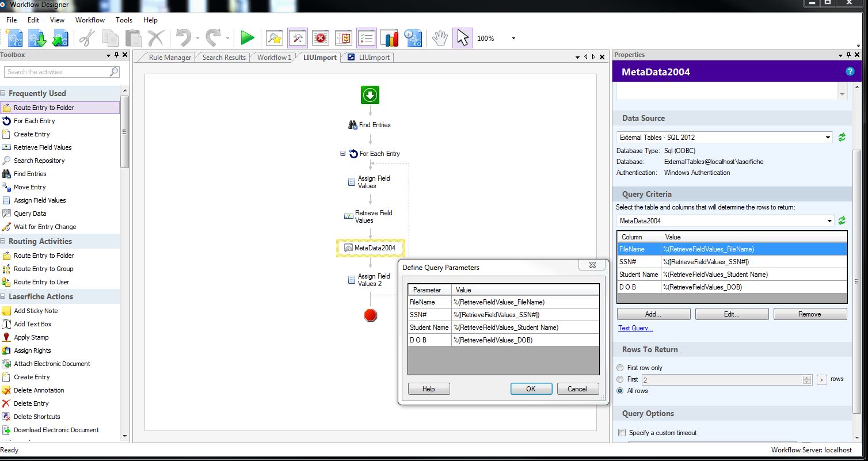Click the red X errors pane icon
The width and height of the screenshot is (868, 461).
coord(320,38)
